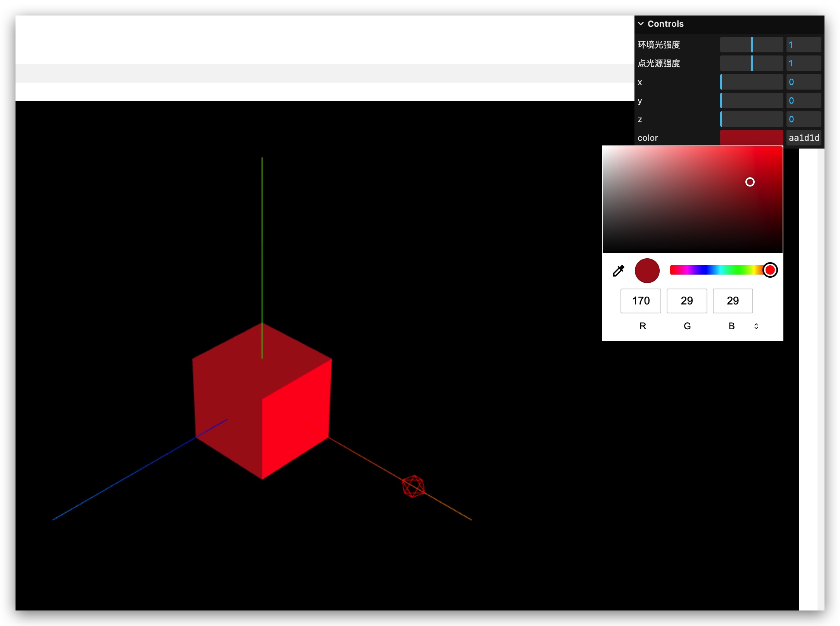This screenshot has width=840, height=626.
Task: Click the color label text
Action: [x=647, y=138]
